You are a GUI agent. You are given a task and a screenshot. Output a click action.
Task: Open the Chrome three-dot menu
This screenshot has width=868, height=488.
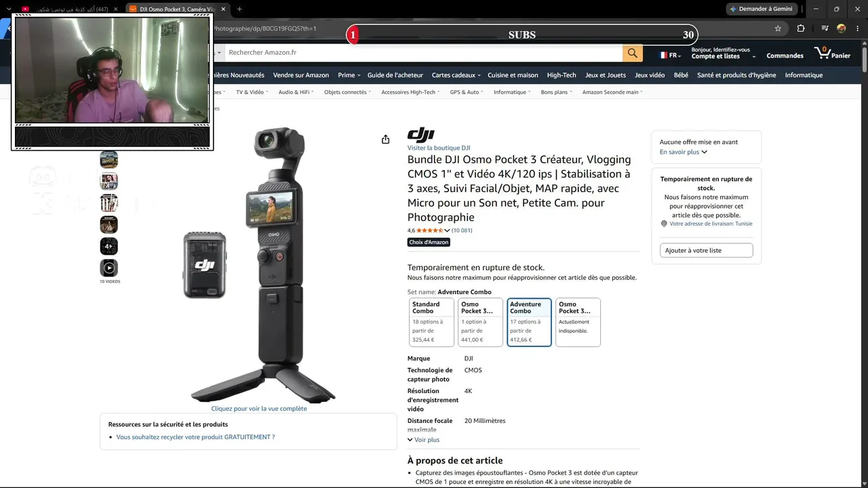tap(859, 28)
